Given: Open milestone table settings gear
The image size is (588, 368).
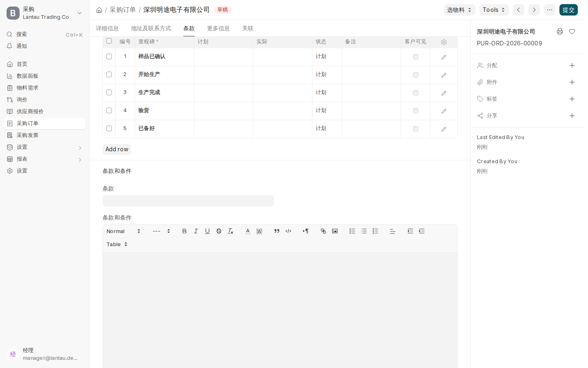Looking at the screenshot, I should tap(444, 42).
